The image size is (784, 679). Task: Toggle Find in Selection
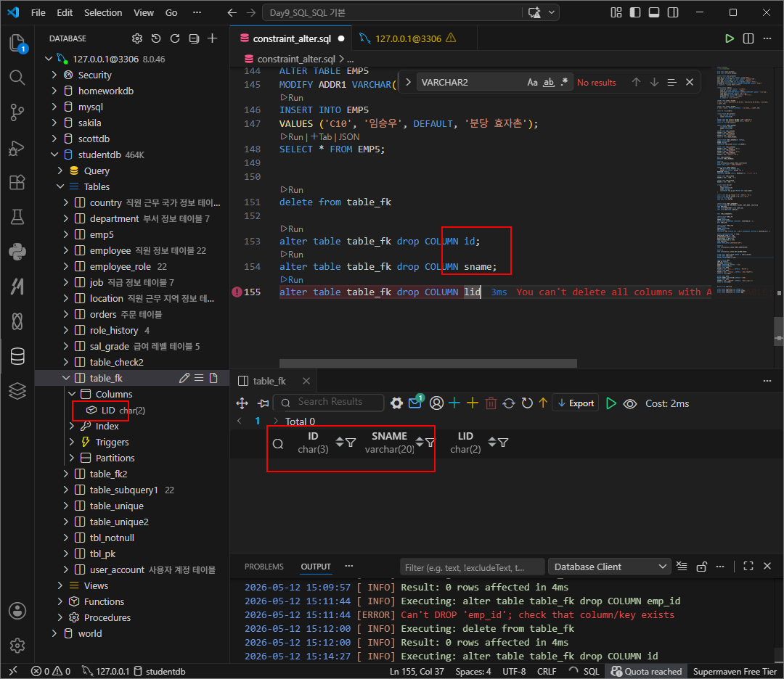(x=672, y=83)
